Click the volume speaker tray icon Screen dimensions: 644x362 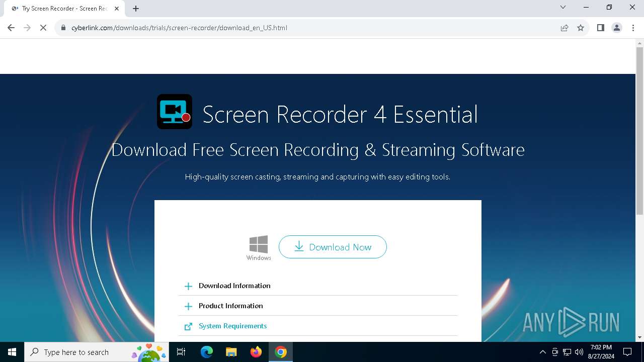(x=579, y=352)
